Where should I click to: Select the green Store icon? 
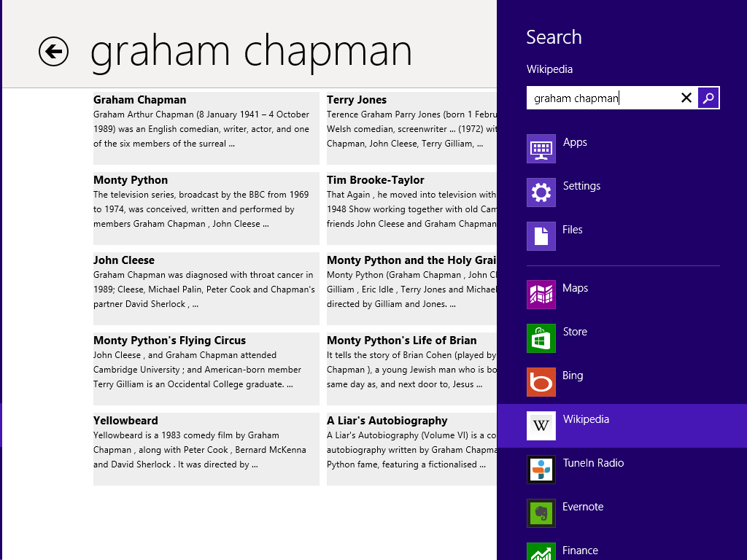pyautogui.click(x=541, y=338)
